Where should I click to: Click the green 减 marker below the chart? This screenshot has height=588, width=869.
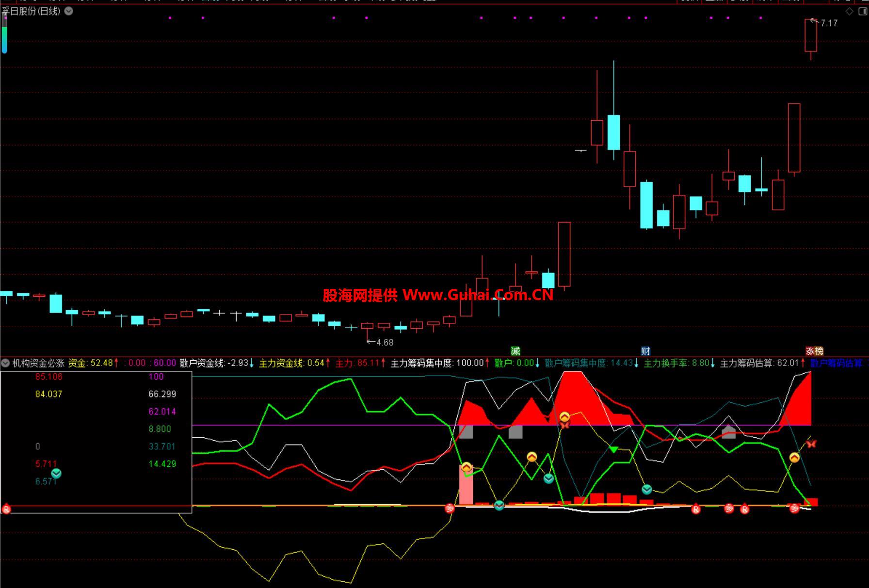point(515,351)
